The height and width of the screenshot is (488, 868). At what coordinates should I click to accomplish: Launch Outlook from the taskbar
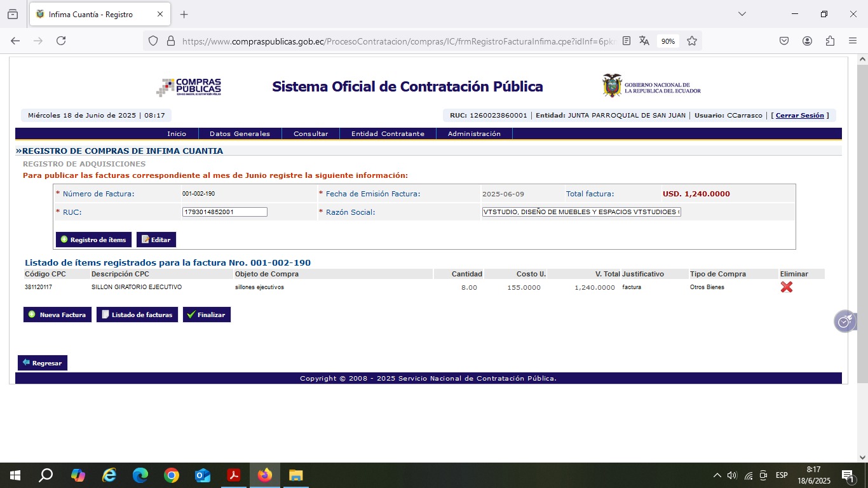(x=202, y=475)
